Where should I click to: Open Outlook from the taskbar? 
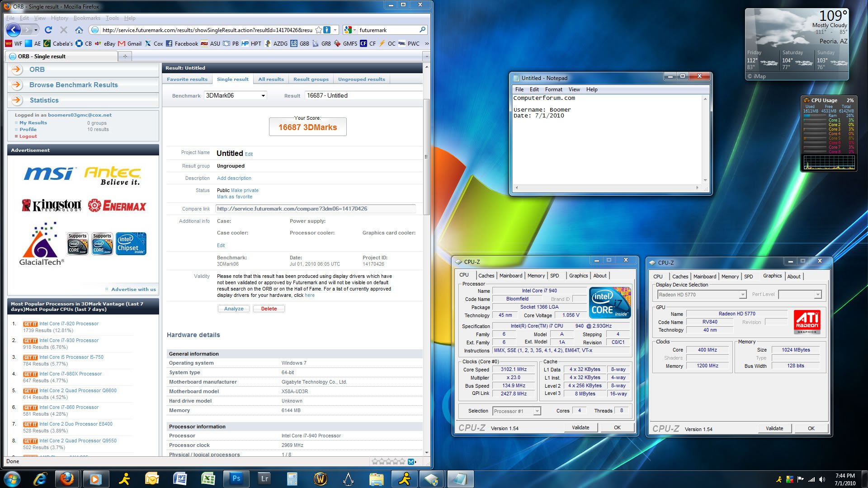[152, 479]
